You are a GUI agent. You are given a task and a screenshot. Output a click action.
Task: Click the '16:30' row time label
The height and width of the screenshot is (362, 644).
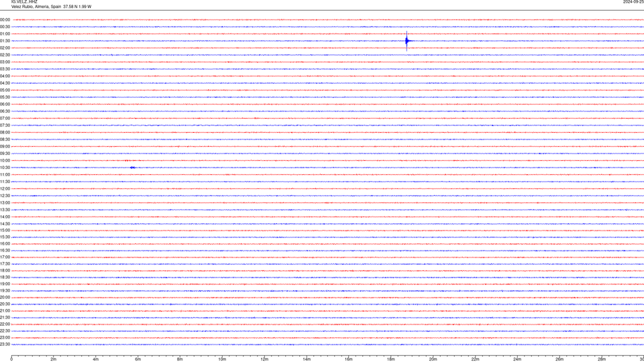(x=5, y=250)
